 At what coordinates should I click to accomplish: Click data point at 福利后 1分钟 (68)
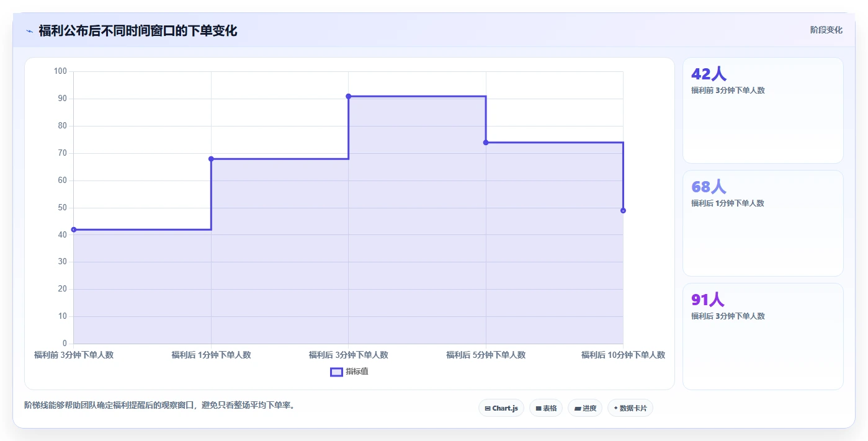tap(211, 159)
